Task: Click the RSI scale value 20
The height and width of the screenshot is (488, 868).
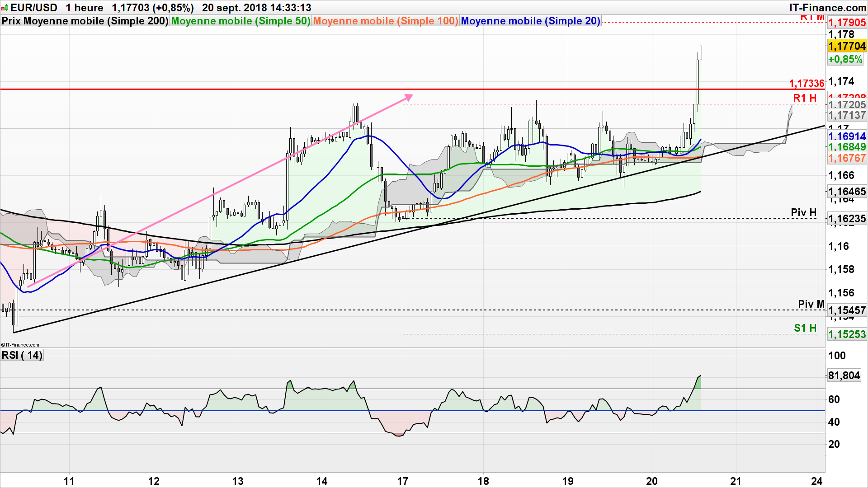Action: 834,444
